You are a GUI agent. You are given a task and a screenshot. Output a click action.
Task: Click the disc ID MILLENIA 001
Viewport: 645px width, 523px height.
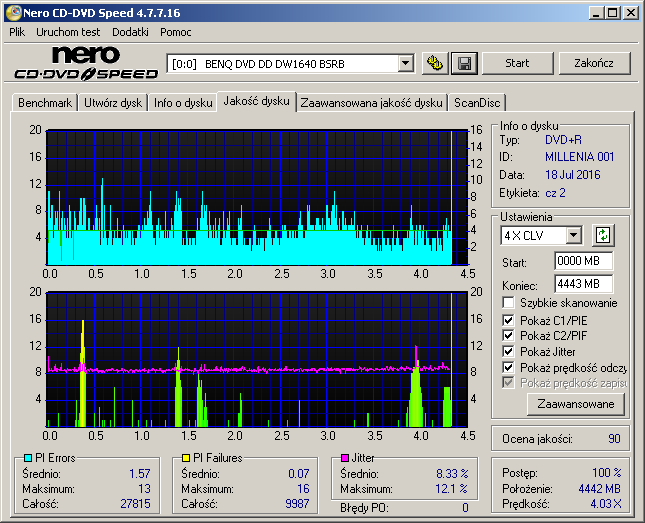[580, 157]
